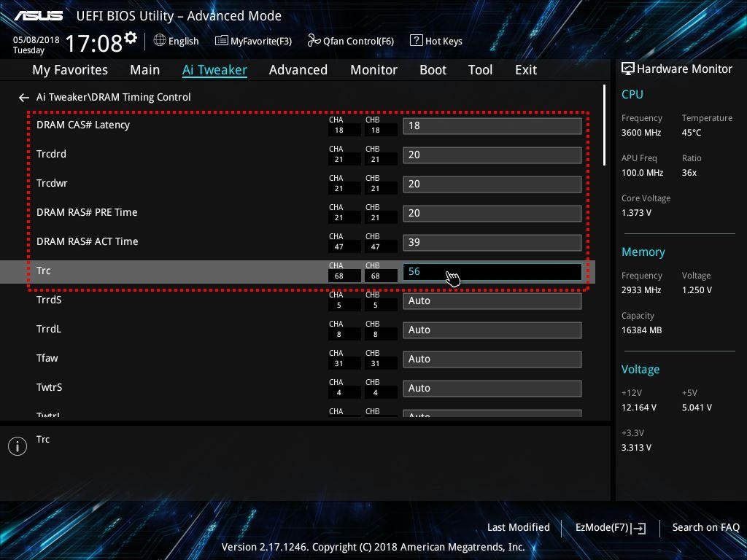The image size is (747, 560).
Task: Click the globe icon to change language
Action: point(161,41)
